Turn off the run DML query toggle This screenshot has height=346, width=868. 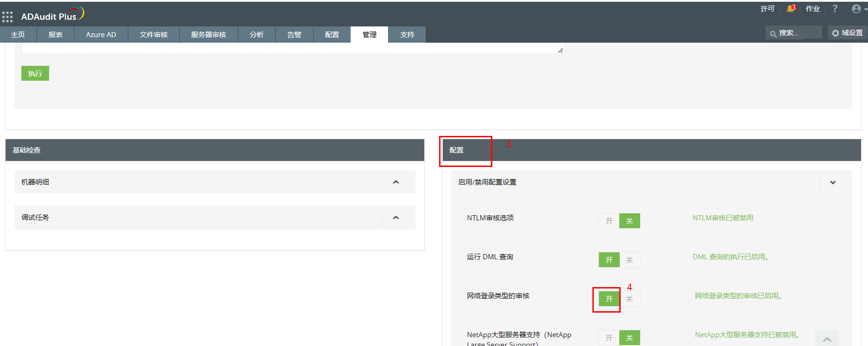[629, 260]
